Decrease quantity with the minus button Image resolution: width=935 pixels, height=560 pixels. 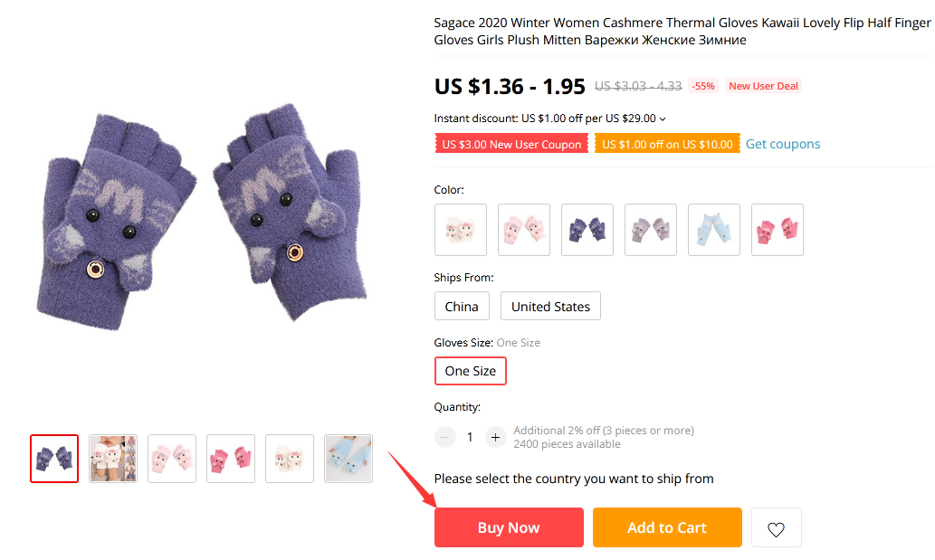coord(445,437)
